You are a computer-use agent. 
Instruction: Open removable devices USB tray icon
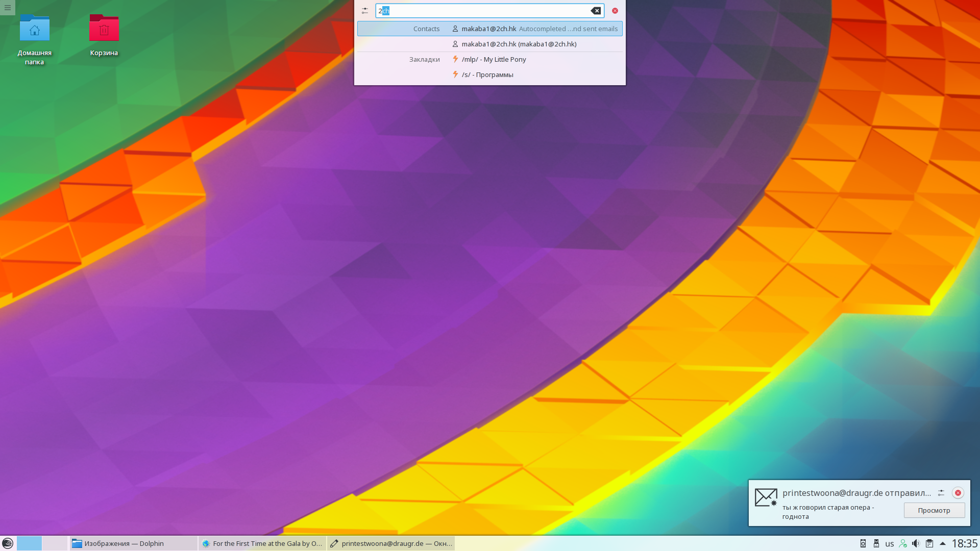[x=876, y=543]
